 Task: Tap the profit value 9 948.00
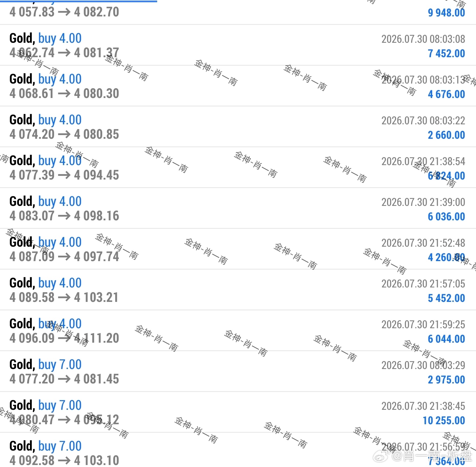(x=446, y=13)
